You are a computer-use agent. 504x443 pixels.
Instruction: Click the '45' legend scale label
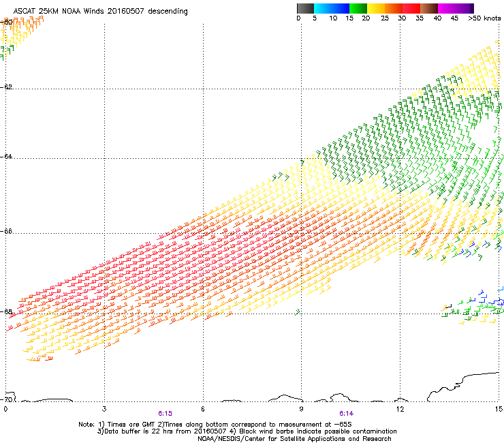click(x=454, y=18)
